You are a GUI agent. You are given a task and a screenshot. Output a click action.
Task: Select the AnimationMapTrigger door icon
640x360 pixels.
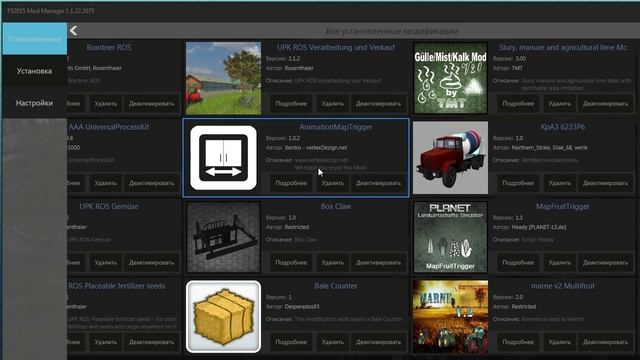223,158
